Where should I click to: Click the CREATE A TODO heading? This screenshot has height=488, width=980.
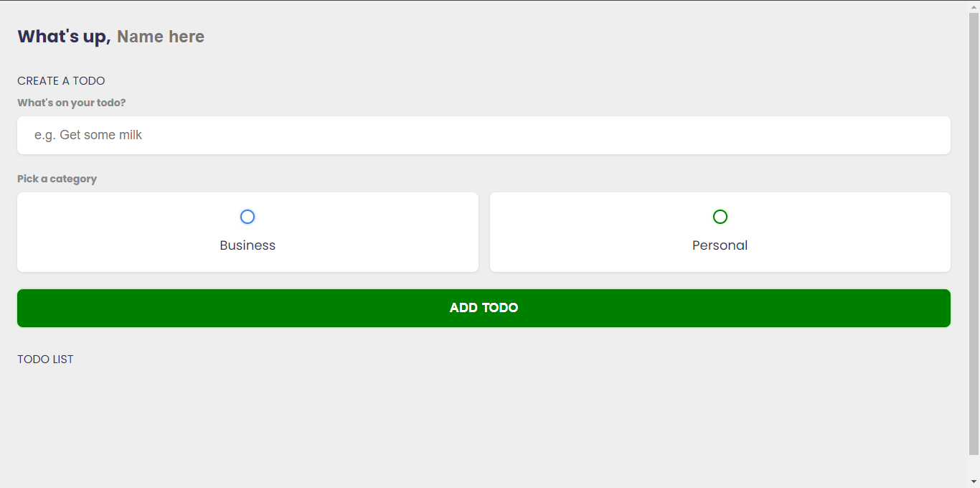pyautogui.click(x=61, y=81)
